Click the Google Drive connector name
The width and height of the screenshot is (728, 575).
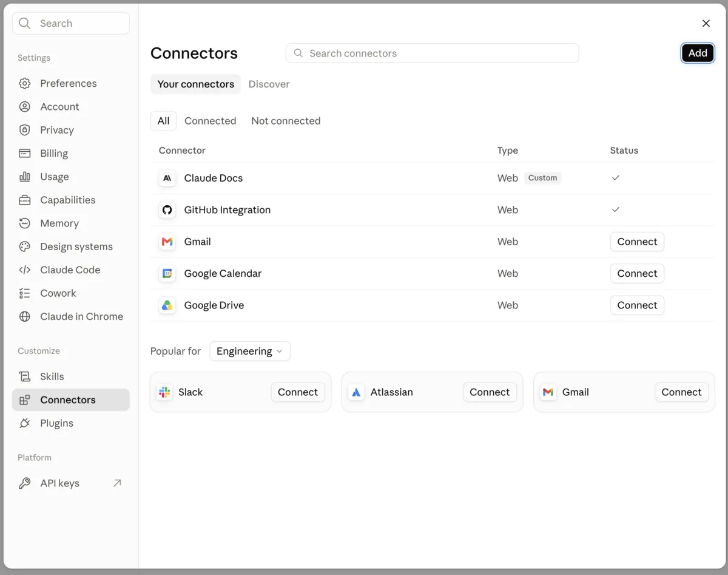[x=214, y=305]
